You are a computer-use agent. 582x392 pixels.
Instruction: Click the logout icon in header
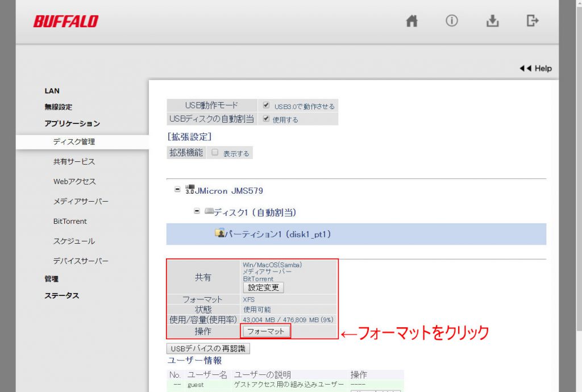pyautogui.click(x=533, y=21)
